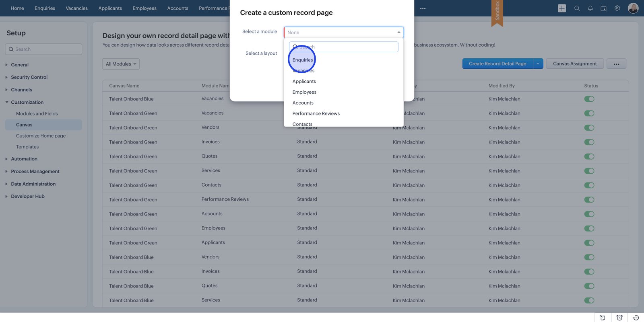The width and height of the screenshot is (644, 322).
Task: Sort by Modified By column header
Action: tap(502, 86)
